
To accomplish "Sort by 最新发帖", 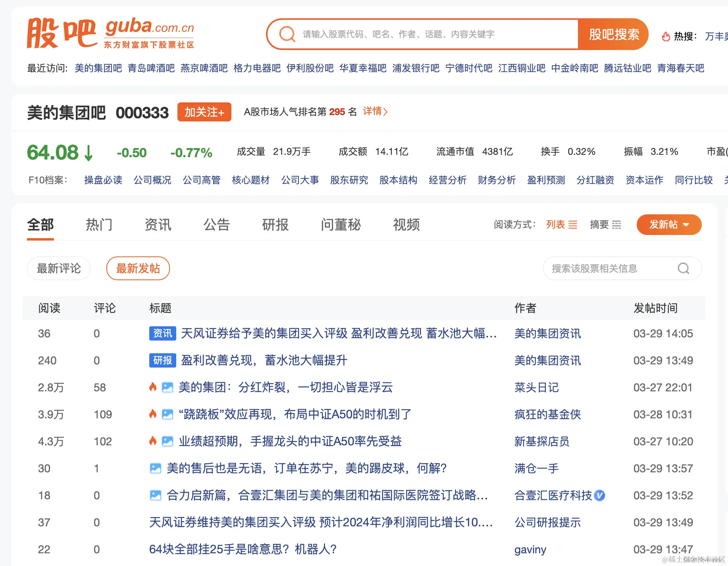I will click(138, 269).
